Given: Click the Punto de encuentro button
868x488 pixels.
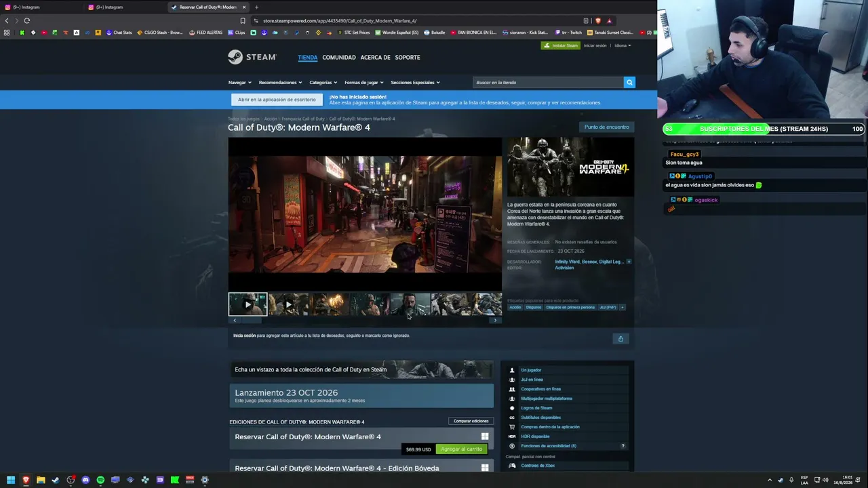Looking at the screenshot, I should (607, 127).
